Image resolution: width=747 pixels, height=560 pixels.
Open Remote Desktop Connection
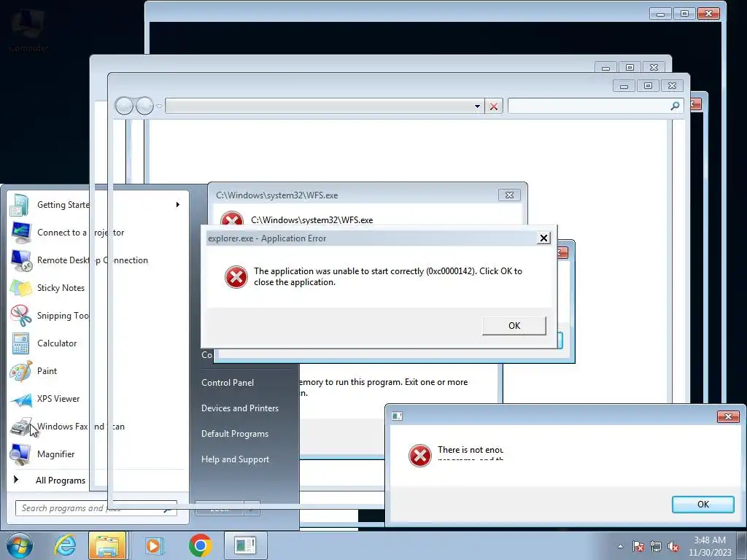(93, 260)
